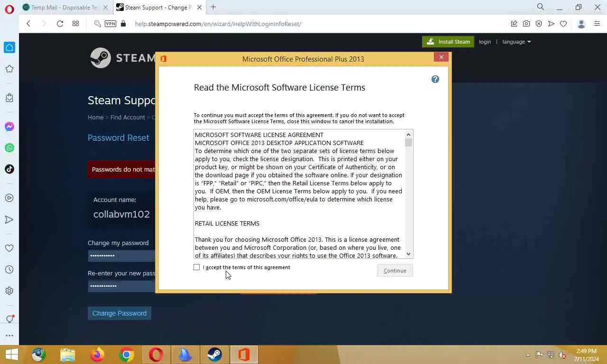
Task: Open sidebar bookmarks star icon
Action: tap(9, 69)
